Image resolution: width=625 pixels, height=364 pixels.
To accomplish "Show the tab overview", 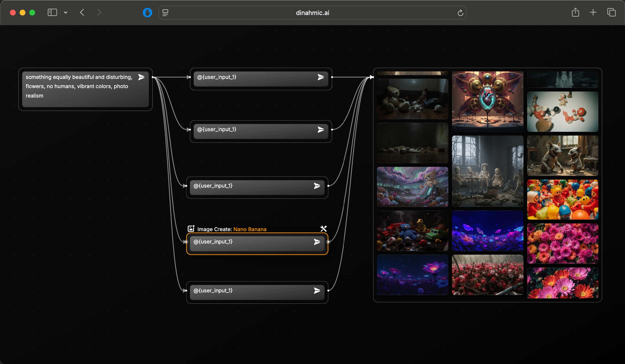I will click(x=611, y=12).
